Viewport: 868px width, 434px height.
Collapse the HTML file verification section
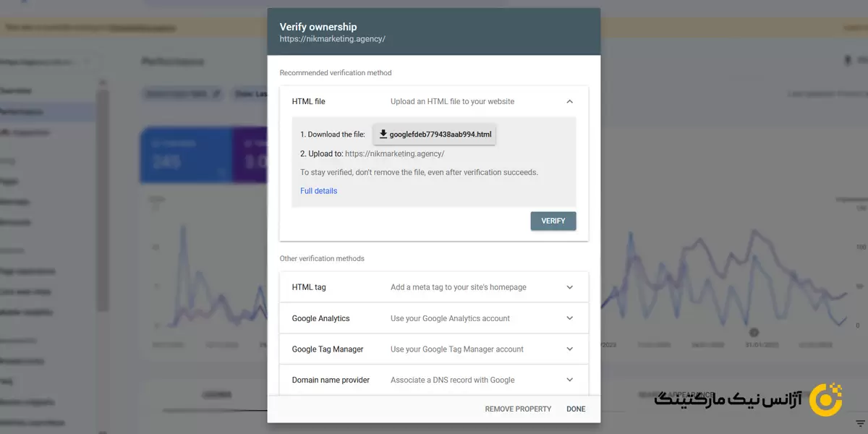tap(570, 102)
